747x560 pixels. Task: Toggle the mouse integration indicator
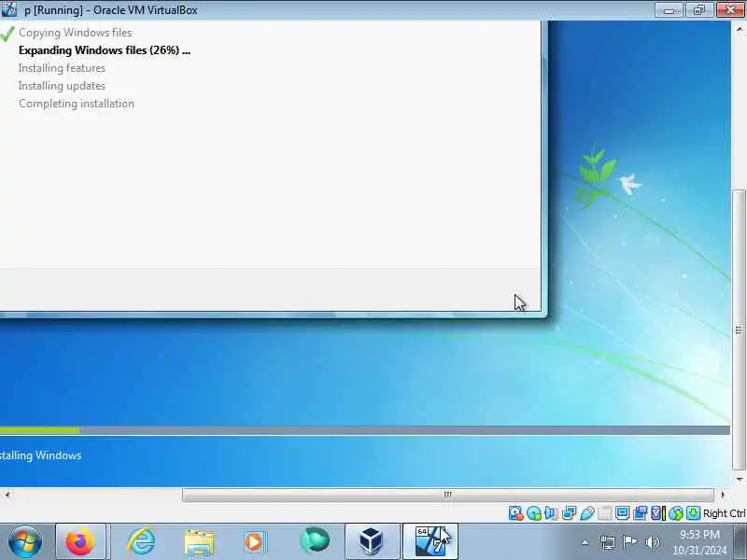(x=676, y=513)
